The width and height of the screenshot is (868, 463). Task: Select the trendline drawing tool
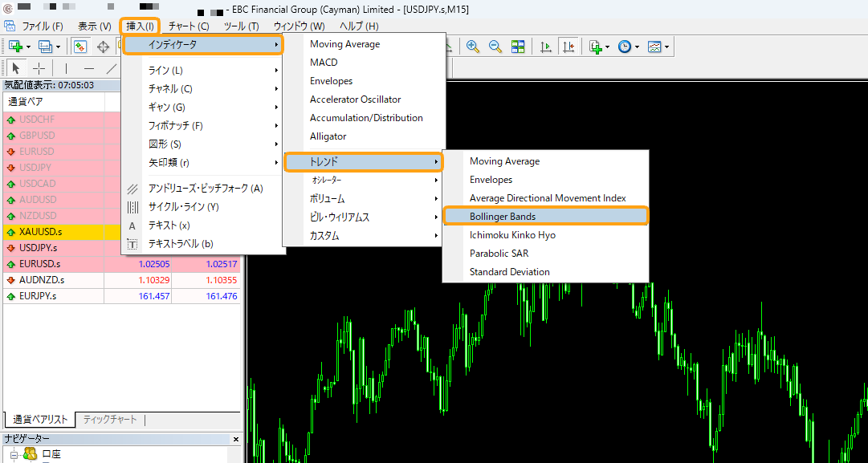pos(112,68)
